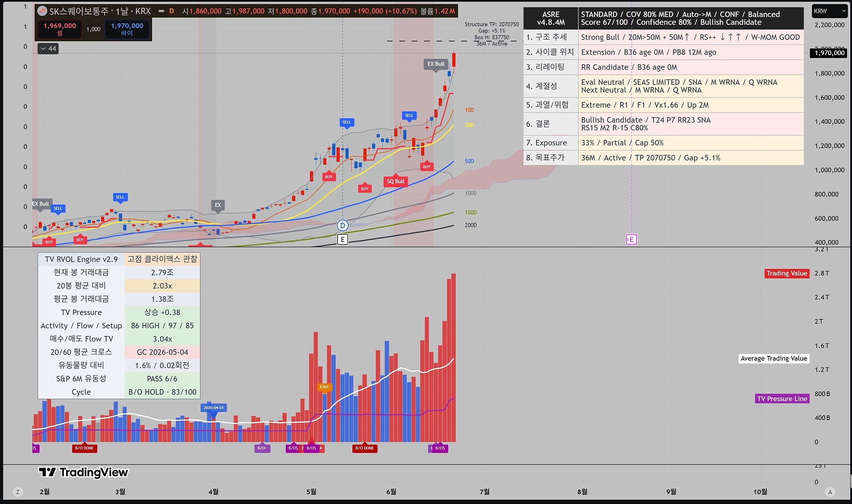Toggle the A auto-scale button
Image resolution: width=852 pixels, height=504 pixels.
tap(830, 492)
